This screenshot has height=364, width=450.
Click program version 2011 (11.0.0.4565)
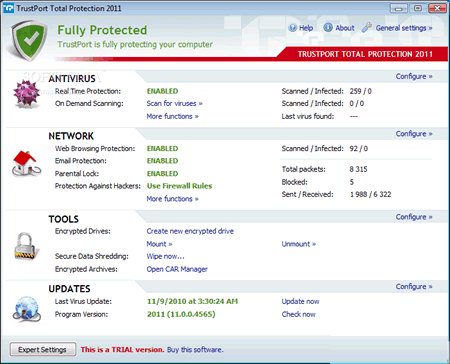[181, 314]
